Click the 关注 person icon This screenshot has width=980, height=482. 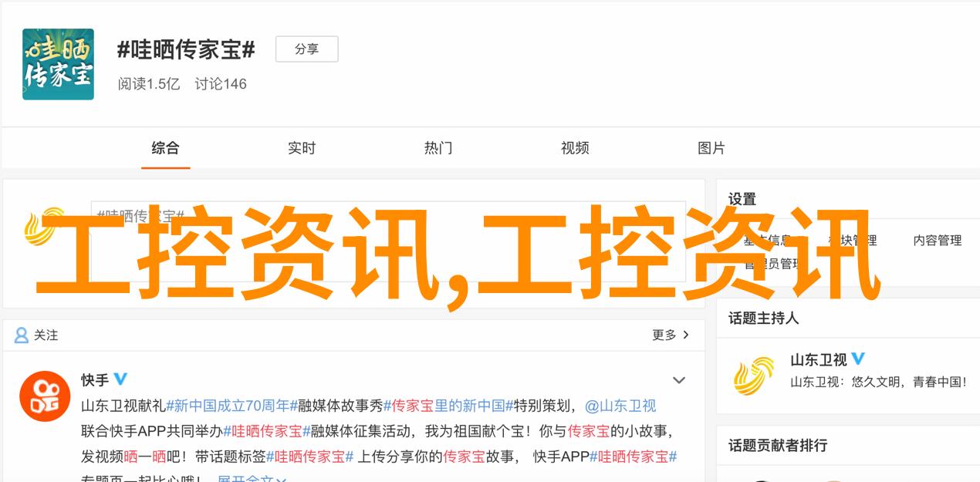pyautogui.click(x=22, y=335)
